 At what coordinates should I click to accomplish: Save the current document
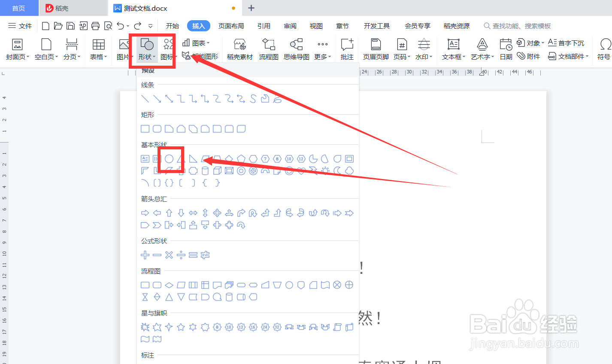pos(70,26)
